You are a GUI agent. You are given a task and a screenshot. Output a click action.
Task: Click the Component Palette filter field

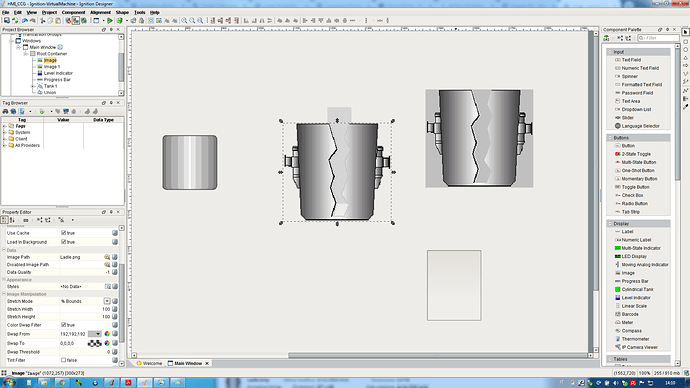pyautogui.click(x=658, y=38)
